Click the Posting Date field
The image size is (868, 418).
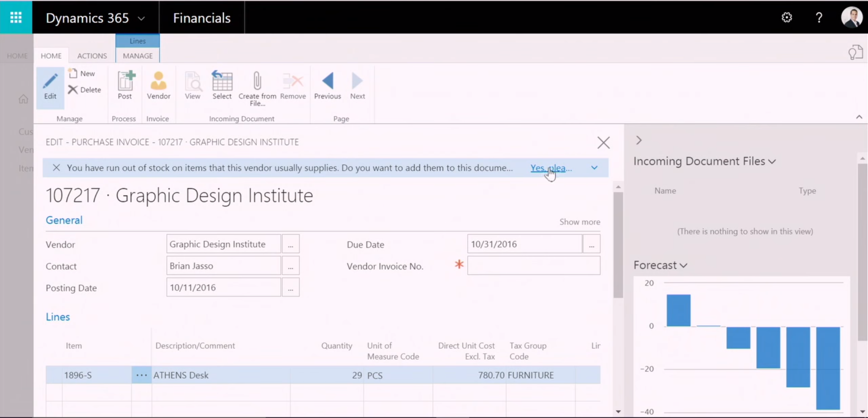(x=223, y=287)
